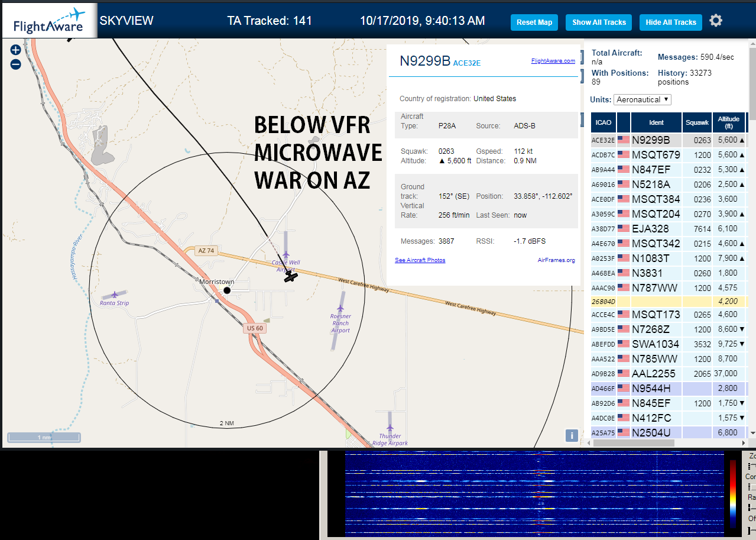The height and width of the screenshot is (540, 756).
Task: Click the Show All Tracks button
Action: (599, 22)
